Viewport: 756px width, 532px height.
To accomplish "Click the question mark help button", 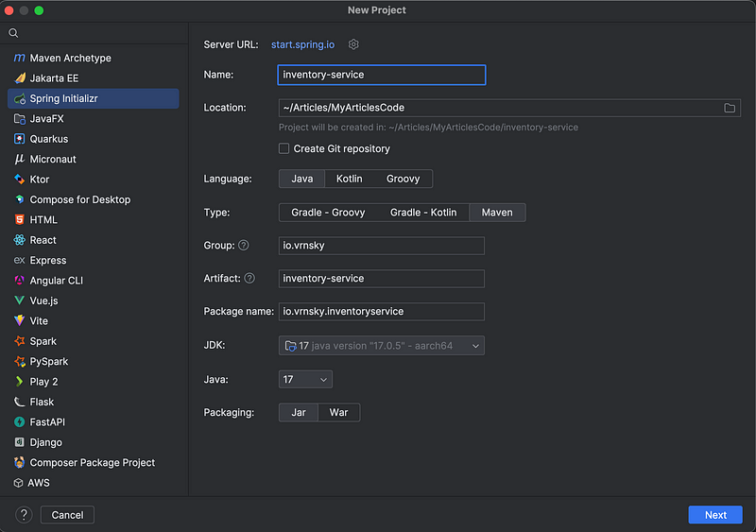I will point(25,515).
